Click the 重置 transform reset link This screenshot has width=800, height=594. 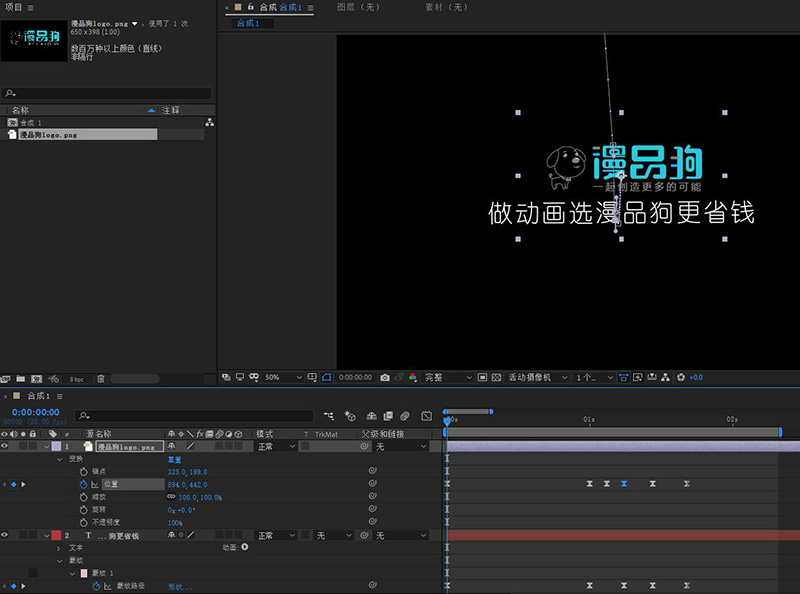click(174, 460)
